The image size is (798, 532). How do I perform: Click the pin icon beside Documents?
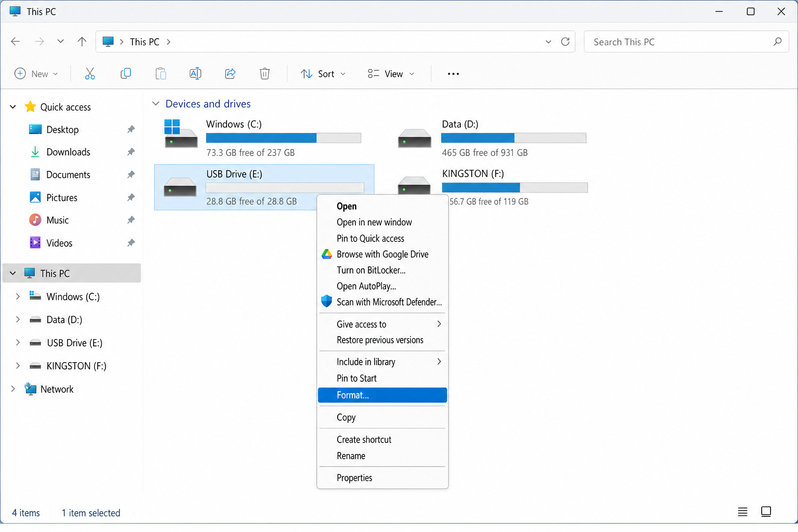131,175
